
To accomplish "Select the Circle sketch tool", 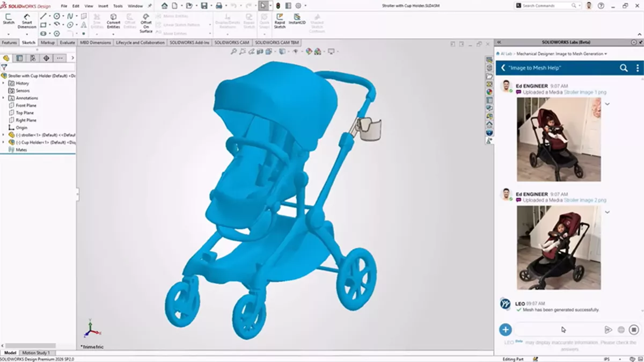I will click(x=56, y=15).
